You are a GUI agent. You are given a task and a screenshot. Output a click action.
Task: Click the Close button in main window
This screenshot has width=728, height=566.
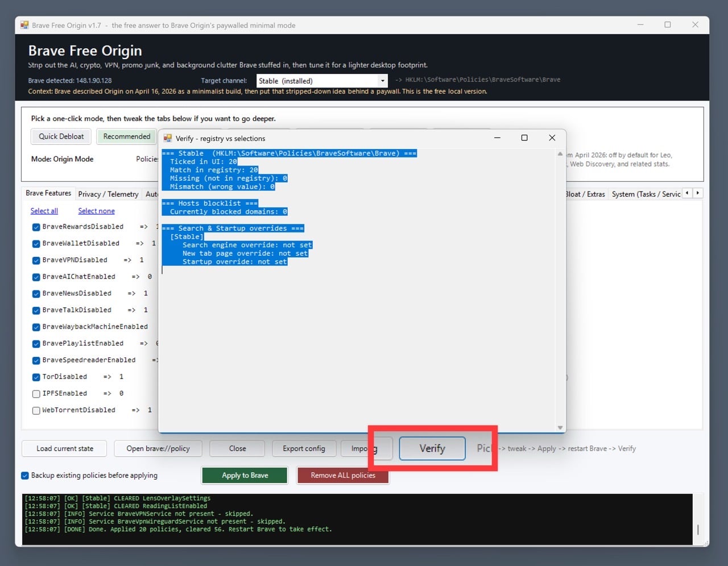click(237, 448)
